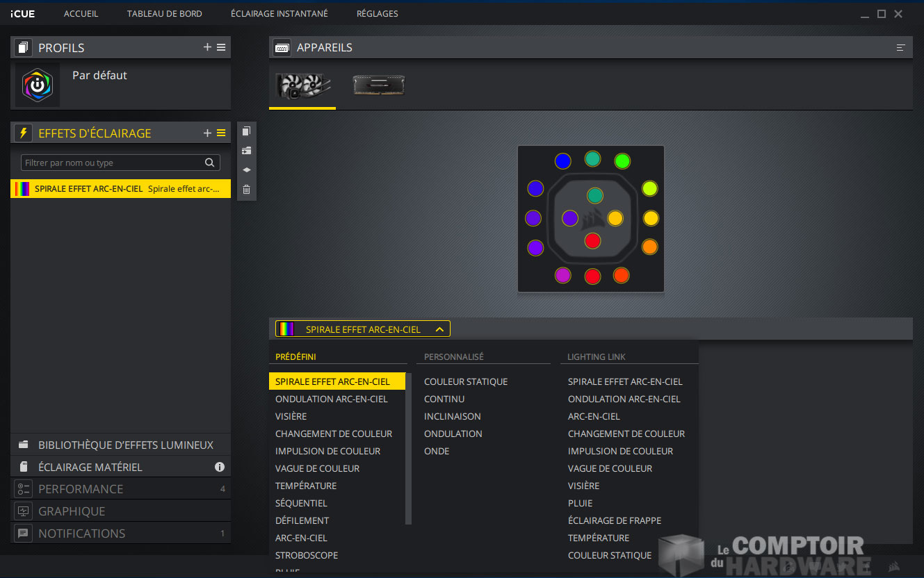Delete the lighting effect with trash icon
Screen dimensions: 924x578
point(246,190)
